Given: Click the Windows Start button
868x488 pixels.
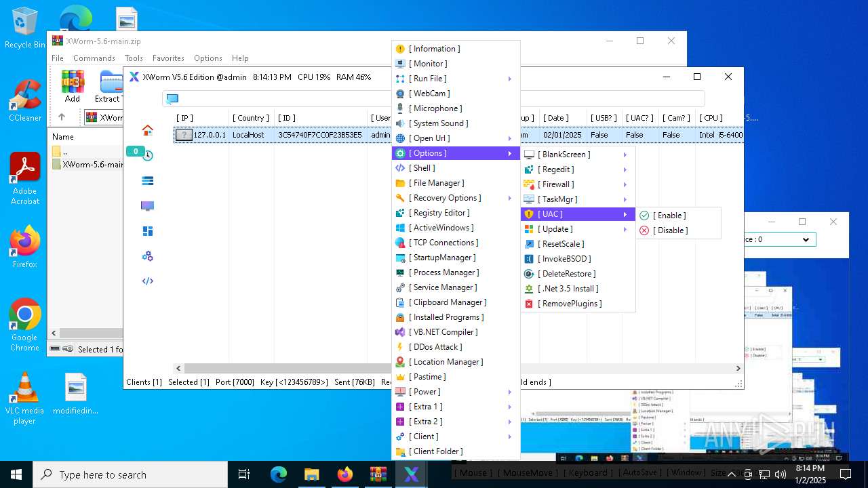Looking at the screenshot, I should [x=16, y=474].
